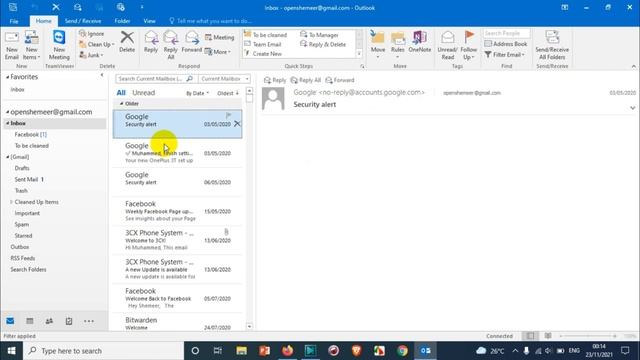Open the More respond options dropdown
Screen dimensions: 640x360
click(218, 52)
